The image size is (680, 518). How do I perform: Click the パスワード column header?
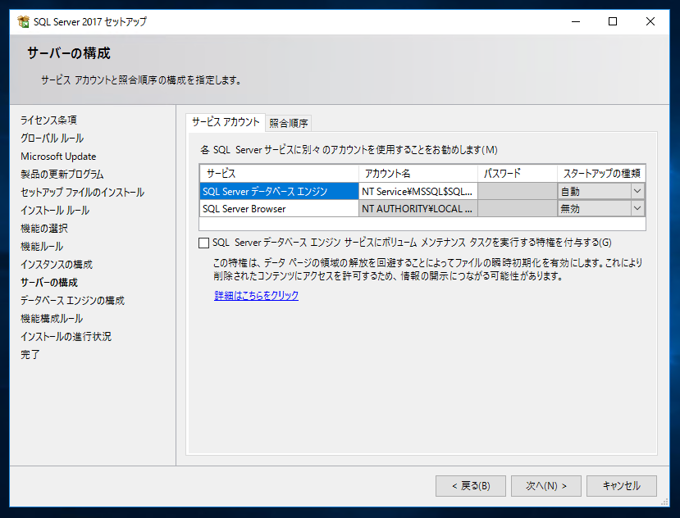tap(517, 174)
